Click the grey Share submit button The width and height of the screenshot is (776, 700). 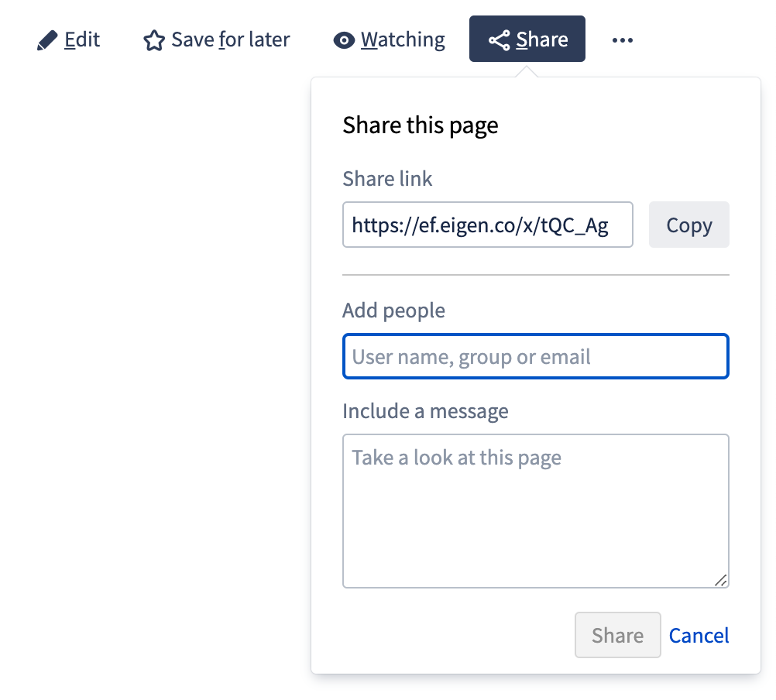618,635
